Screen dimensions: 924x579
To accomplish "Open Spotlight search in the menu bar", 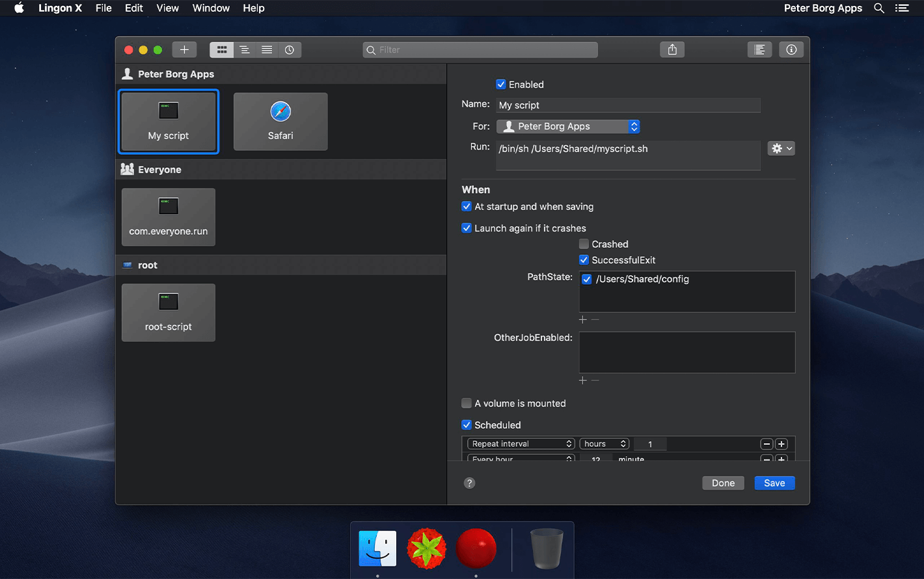I will (x=879, y=8).
